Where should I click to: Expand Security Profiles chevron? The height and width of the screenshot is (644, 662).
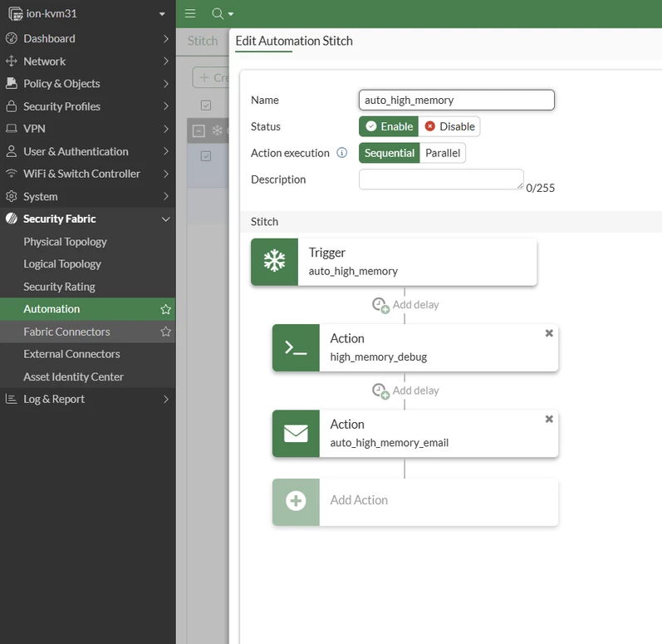(x=166, y=106)
